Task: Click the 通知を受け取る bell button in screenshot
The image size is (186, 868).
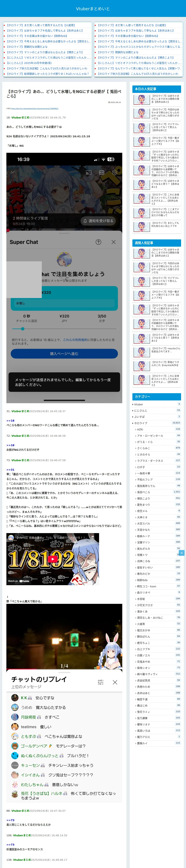Action: coord(98,221)
